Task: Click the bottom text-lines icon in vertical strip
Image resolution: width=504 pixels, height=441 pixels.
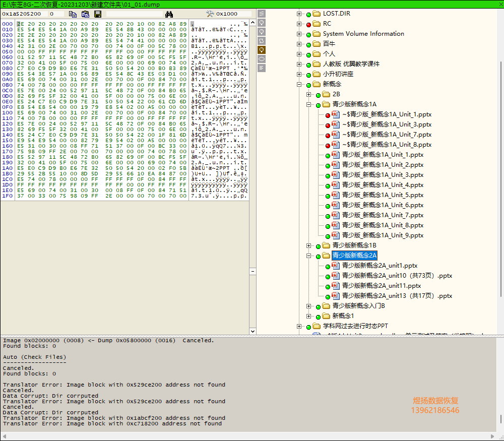Action: [262, 68]
